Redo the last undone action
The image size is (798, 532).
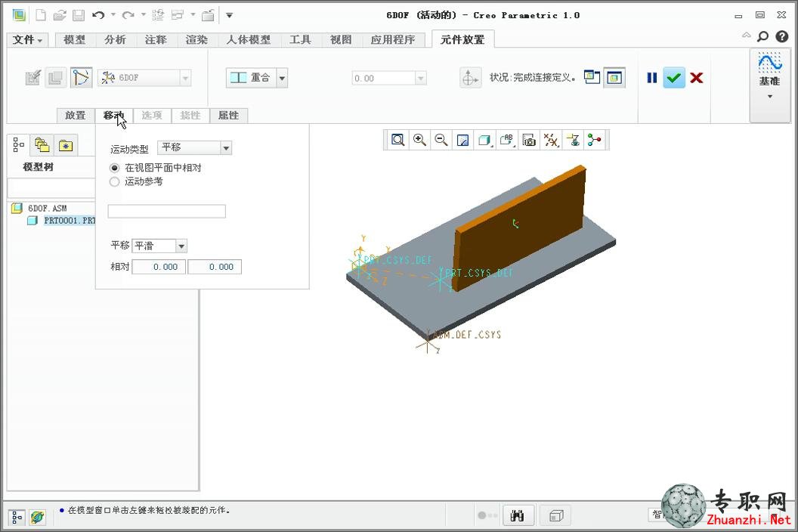128,15
